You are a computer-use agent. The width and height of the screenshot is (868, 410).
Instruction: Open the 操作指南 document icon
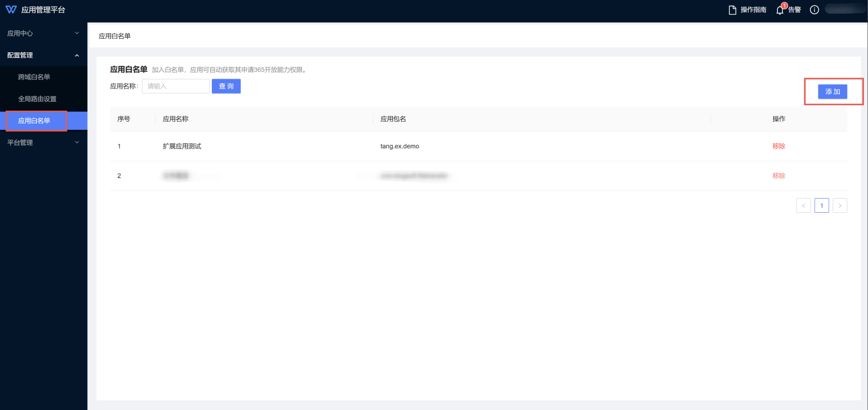[733, 10]
